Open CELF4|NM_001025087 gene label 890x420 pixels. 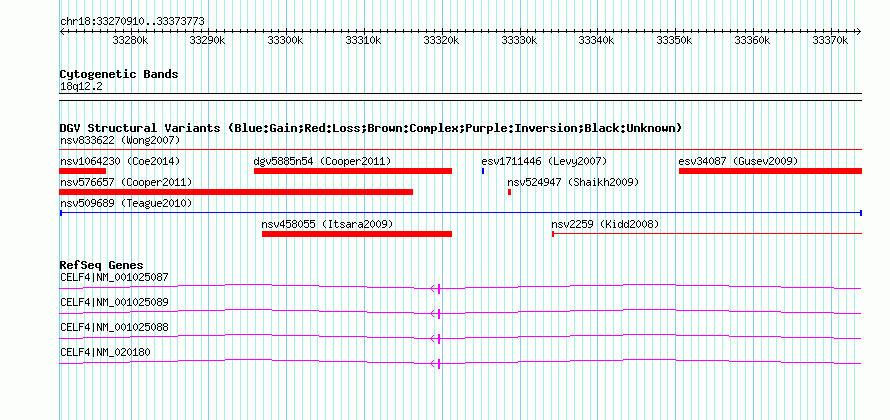pyautogui.click(x=114, y=278)
